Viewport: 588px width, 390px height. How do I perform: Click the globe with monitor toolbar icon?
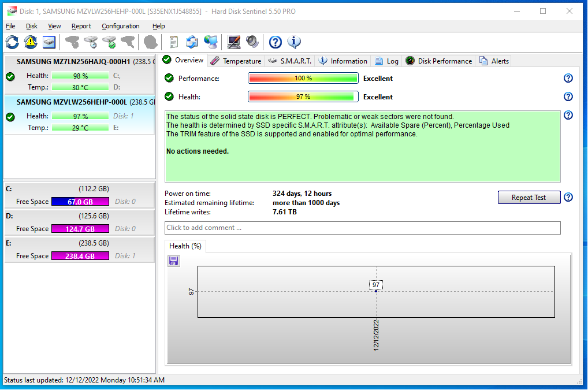click(211, 42)
